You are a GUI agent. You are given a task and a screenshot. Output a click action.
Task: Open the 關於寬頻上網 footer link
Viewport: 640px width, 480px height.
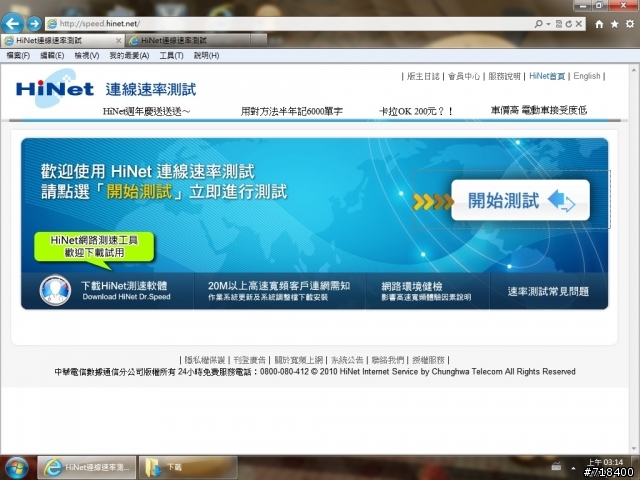[x=298, y=360]
